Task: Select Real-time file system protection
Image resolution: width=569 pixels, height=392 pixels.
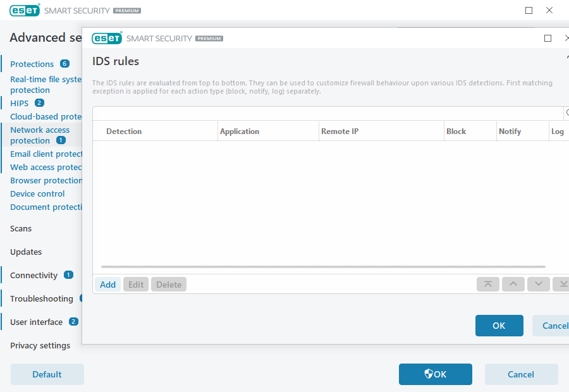Action: (x=46, y=85)
